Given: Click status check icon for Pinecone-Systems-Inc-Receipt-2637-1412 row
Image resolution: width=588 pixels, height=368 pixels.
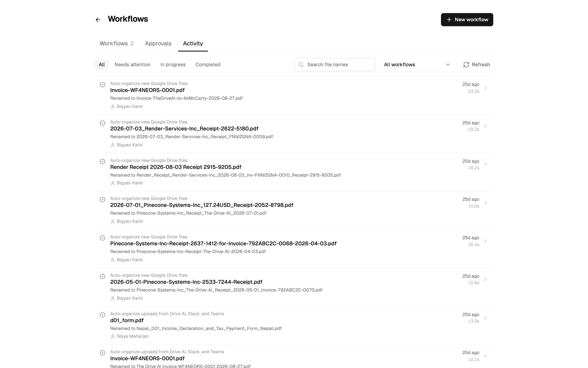Looking at the screenshot, I should point(102,238).
